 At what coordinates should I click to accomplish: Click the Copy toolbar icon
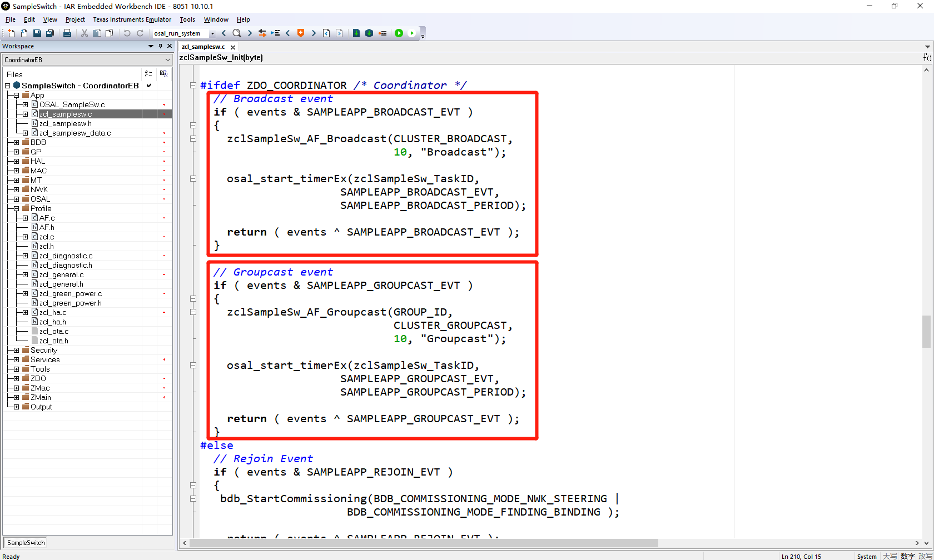(x=97, y=33)
